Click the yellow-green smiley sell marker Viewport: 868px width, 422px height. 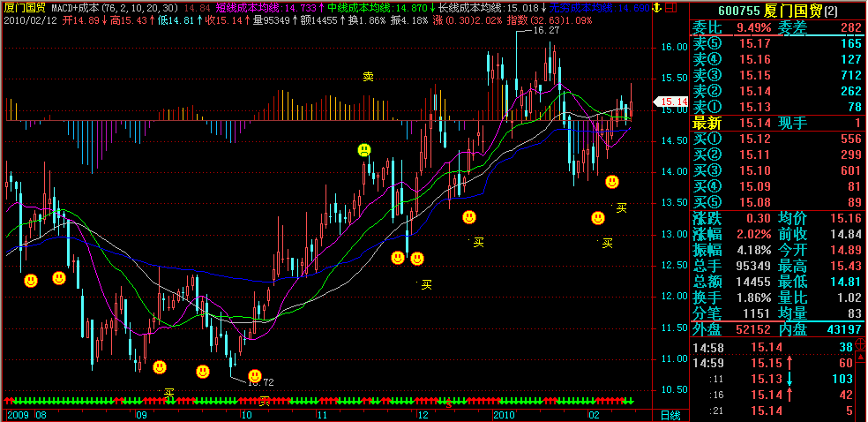pyautogui.click(x=363, y=149)
